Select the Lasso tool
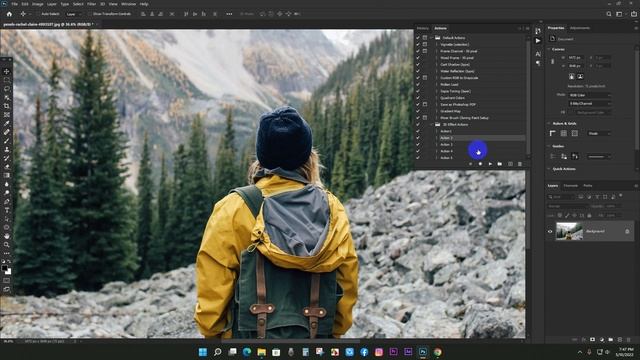Screen dimensions: 640x360 click(x=7, y=89)
